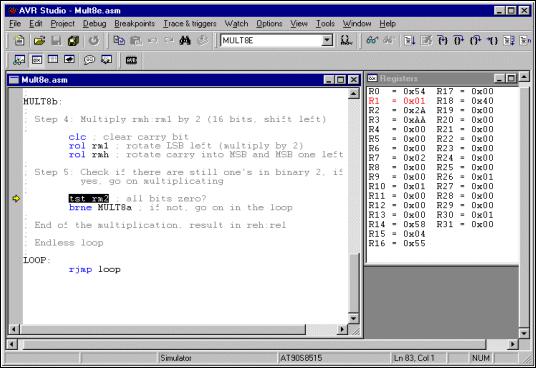Click the Open file folder icon
This screenshot has width=536, height=368.
coord(39,41)
